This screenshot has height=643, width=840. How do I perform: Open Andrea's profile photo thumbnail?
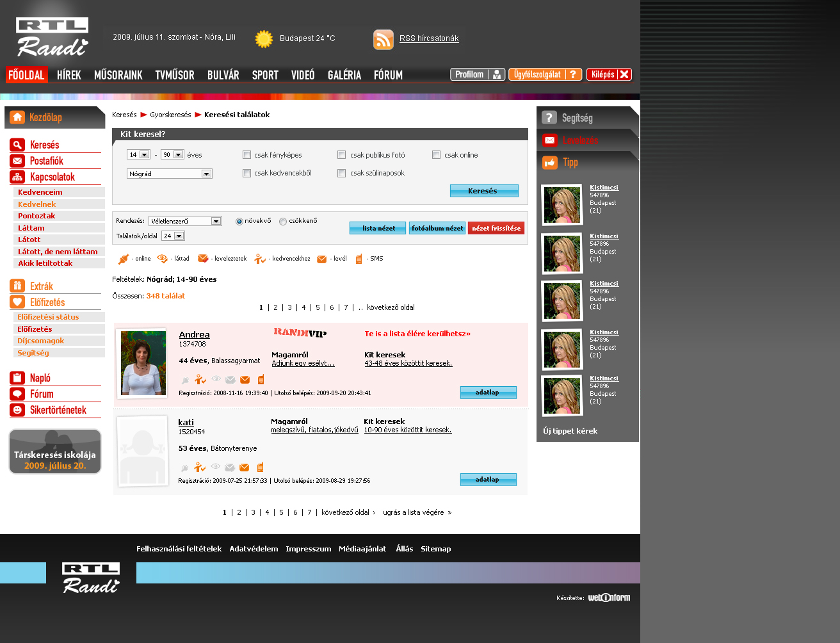[143, 363]
